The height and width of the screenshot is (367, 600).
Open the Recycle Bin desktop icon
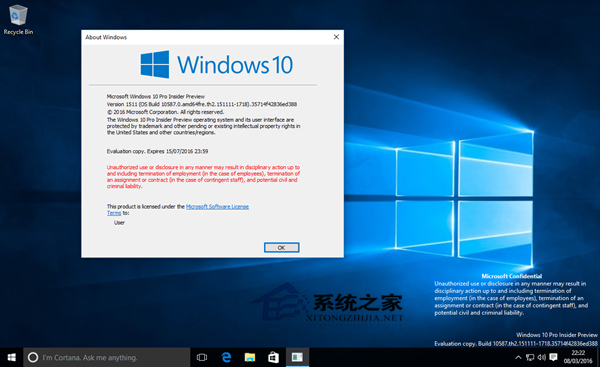click(x=18, y=20)
